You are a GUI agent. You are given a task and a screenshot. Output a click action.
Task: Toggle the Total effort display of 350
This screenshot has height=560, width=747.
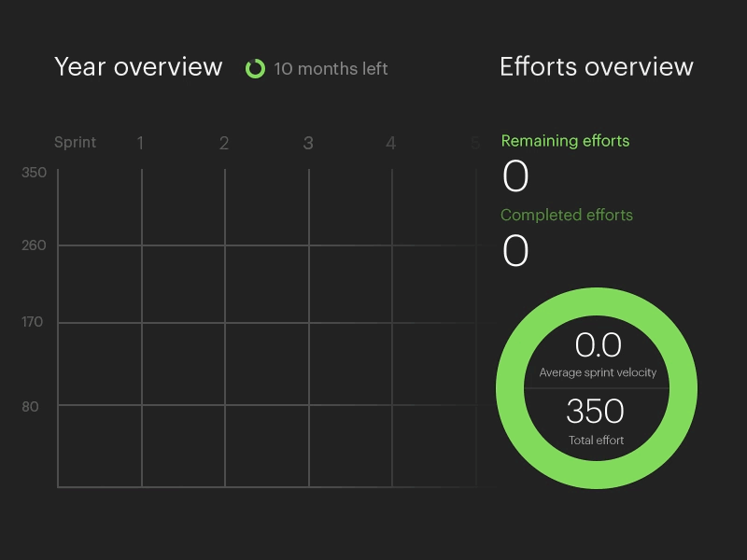coord(598,411)
